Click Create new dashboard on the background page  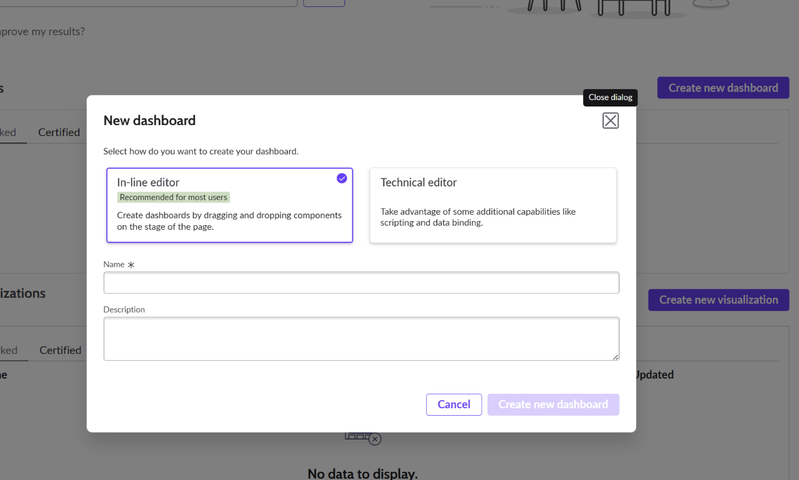(x=722, y=88)
